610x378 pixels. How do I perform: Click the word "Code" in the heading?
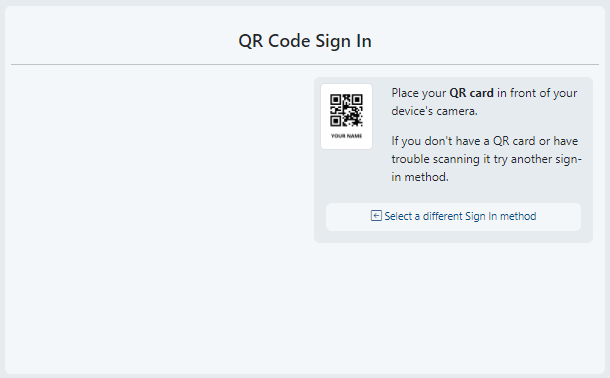click(288, 41)
